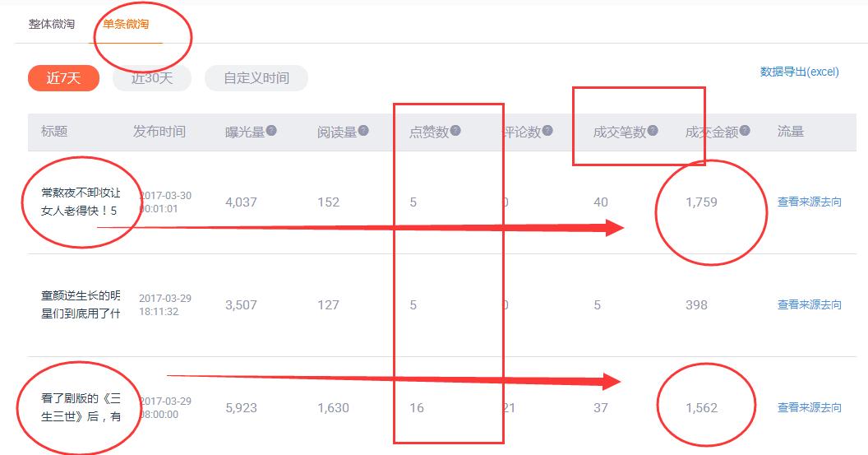Image resolution: width=868 pixels, height=455 pixels.
Task: Click question mark icon beside 点赞数
Action: [455, 131]
